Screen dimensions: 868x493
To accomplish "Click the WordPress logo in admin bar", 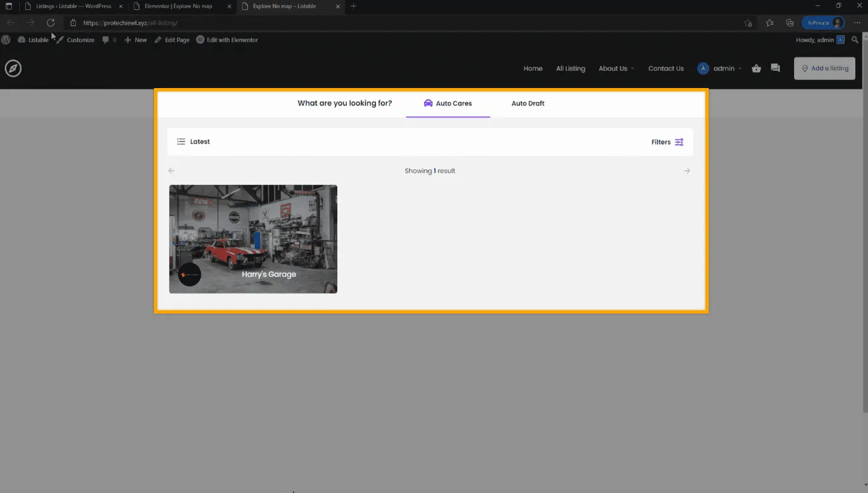I will click(6, 40).
